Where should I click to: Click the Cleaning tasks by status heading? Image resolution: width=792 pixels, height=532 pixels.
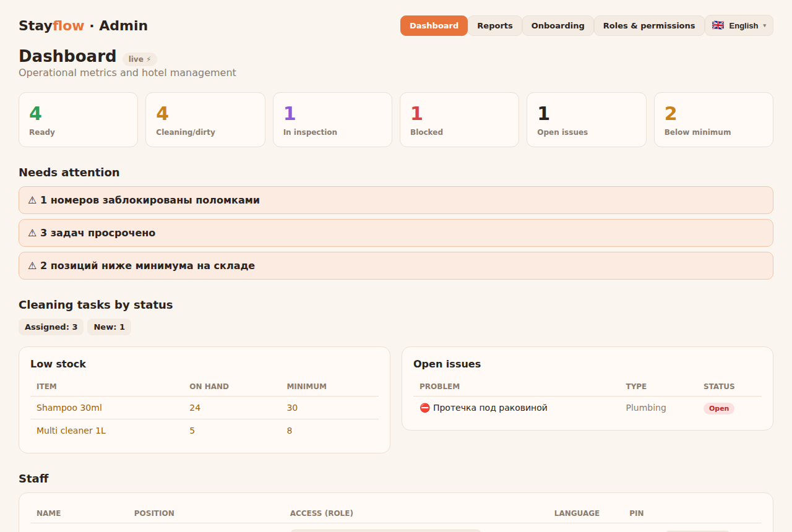[x=96, y=304]
